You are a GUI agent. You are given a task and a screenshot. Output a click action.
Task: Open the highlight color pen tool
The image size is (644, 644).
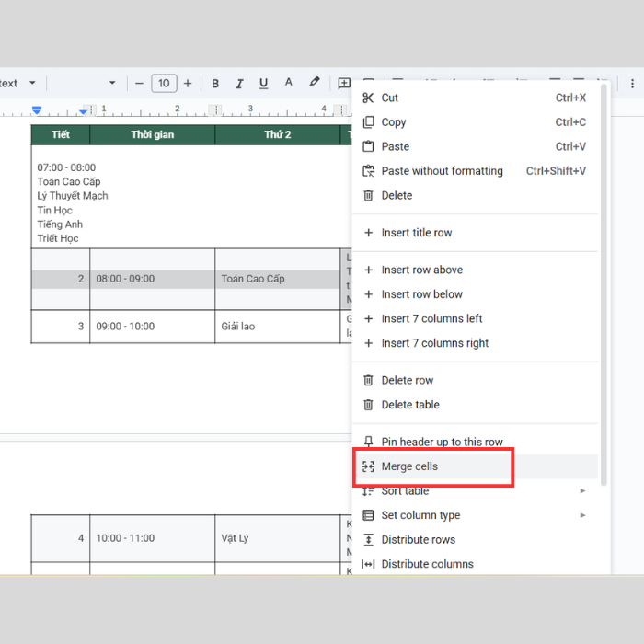click(315, 82)
